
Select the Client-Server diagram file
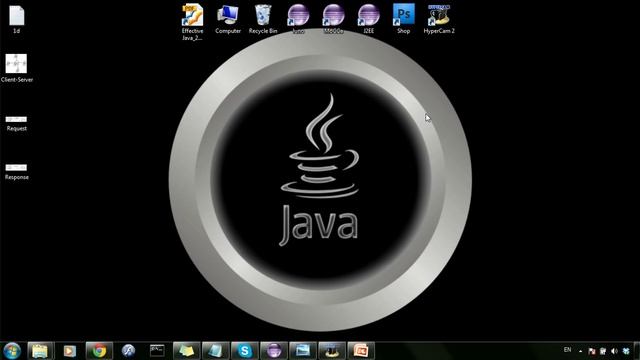tap(17, 68)
